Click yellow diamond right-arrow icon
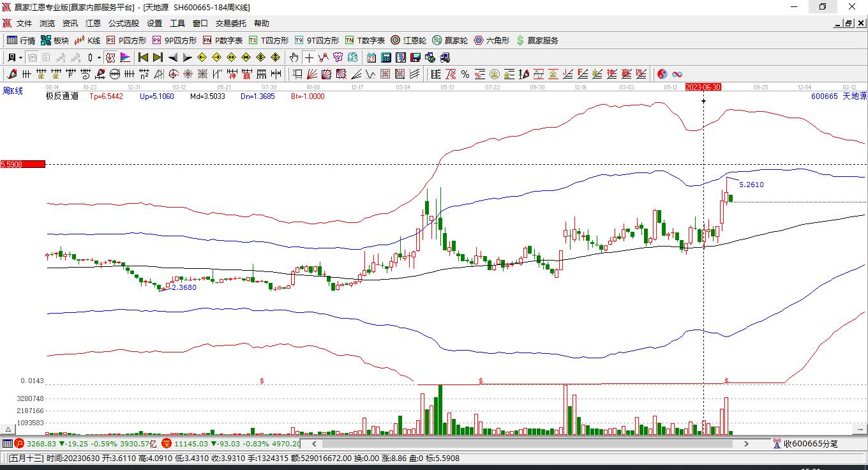The image size is (868, 470). click(x=217, y=57)
